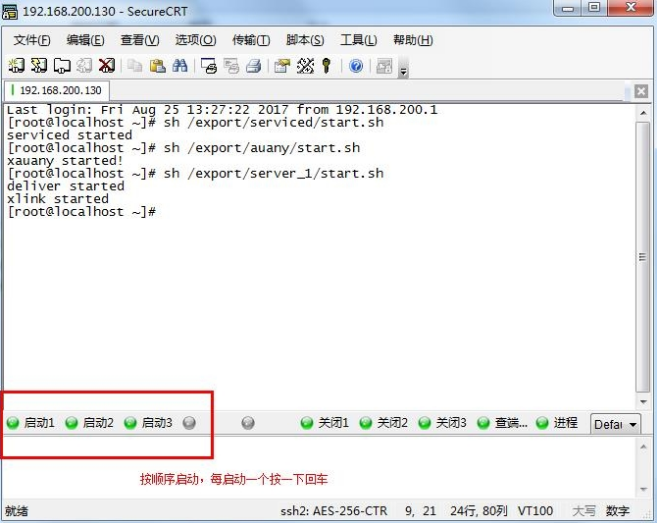
Task: Open the 编辑(E) menu
Action: click(85, 40)
